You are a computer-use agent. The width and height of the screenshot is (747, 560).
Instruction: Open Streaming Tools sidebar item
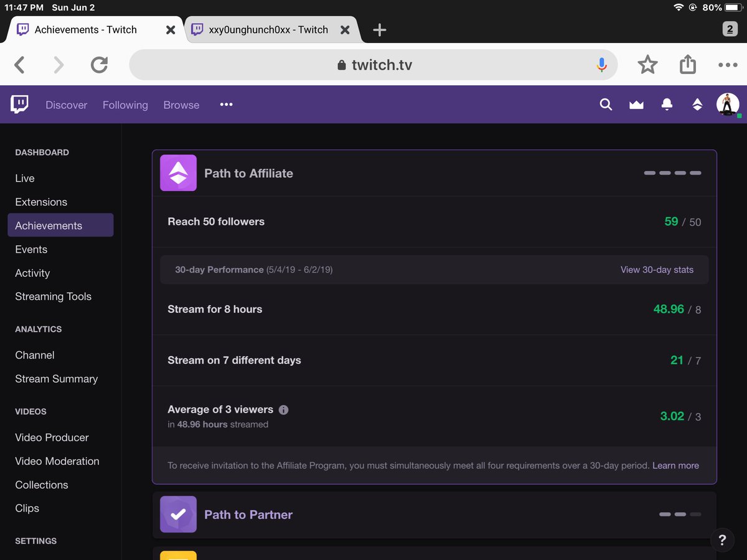pos(53,296)
